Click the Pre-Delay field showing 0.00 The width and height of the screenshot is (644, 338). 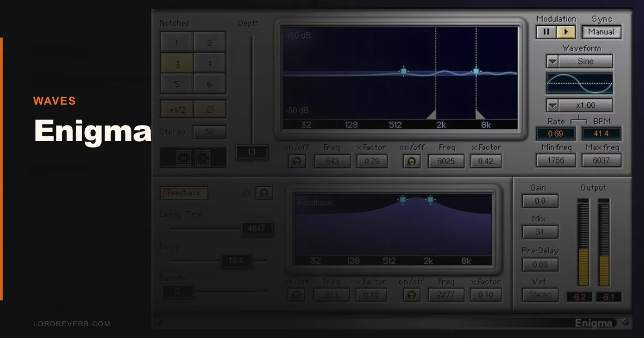(540, 264)
